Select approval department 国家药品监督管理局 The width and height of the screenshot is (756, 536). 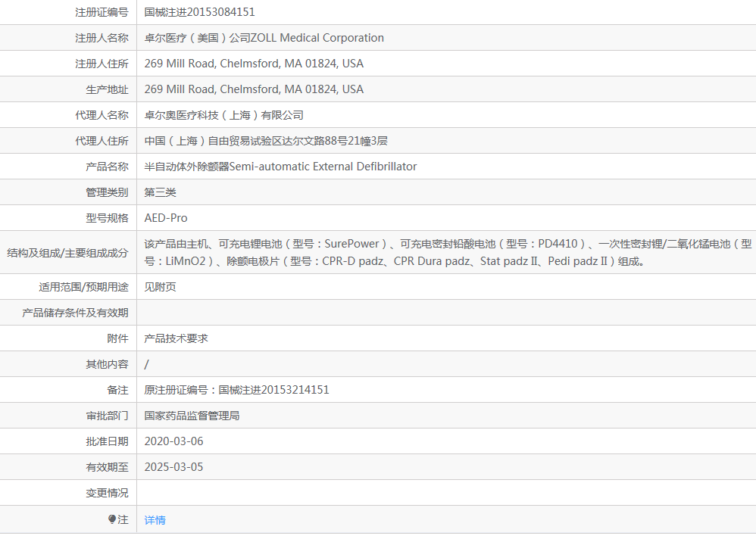click(192, 416)
